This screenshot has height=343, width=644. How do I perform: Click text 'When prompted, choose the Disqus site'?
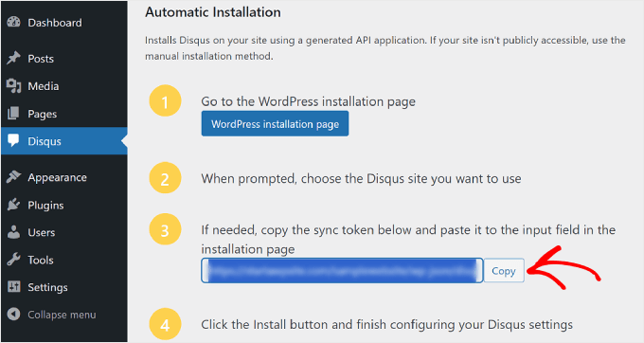click(x=314, y=179)
